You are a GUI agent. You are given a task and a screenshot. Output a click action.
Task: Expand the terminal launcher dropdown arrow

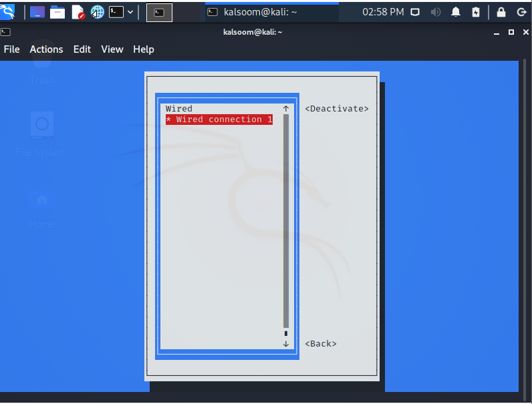click(130, 13)
